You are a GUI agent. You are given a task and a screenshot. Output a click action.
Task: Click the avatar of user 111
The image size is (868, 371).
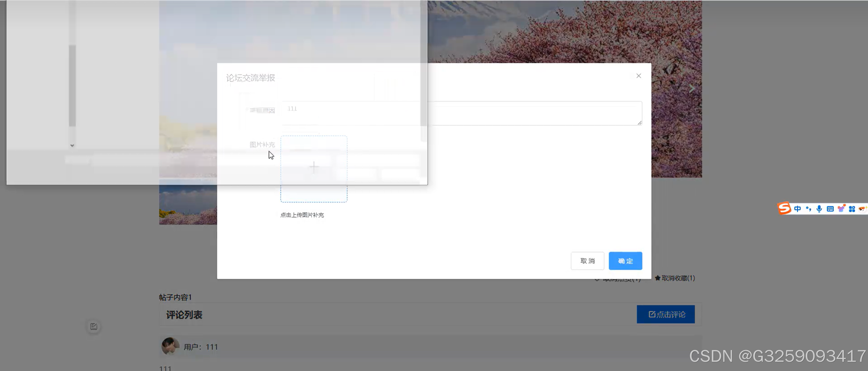point(170,346)
